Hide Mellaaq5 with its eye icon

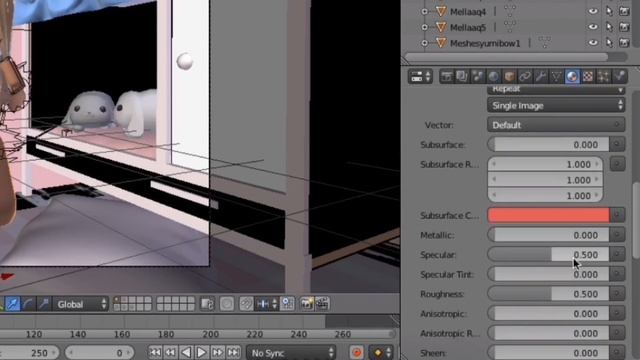(593, 27)
